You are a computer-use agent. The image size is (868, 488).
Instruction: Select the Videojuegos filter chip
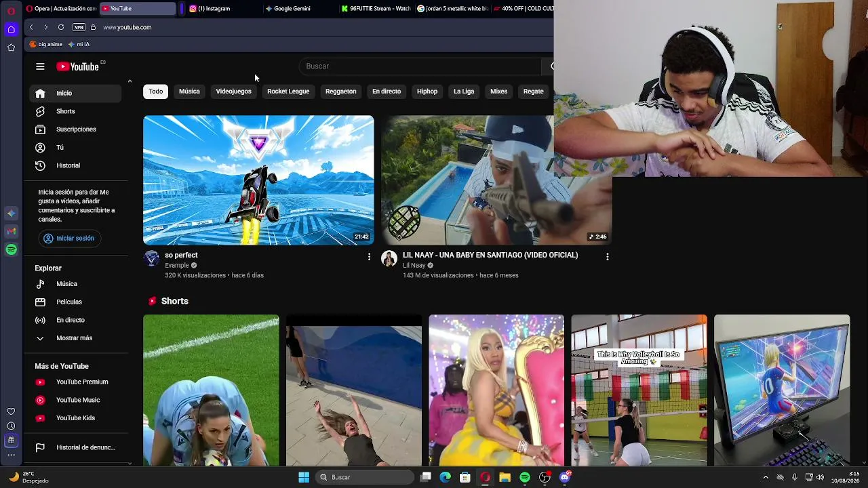pos(233,91)
